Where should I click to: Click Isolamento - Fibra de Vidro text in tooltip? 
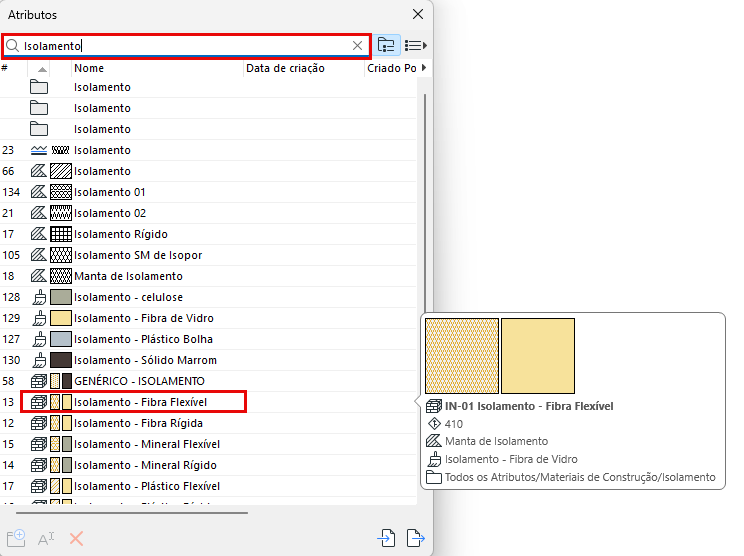point(511,459)
